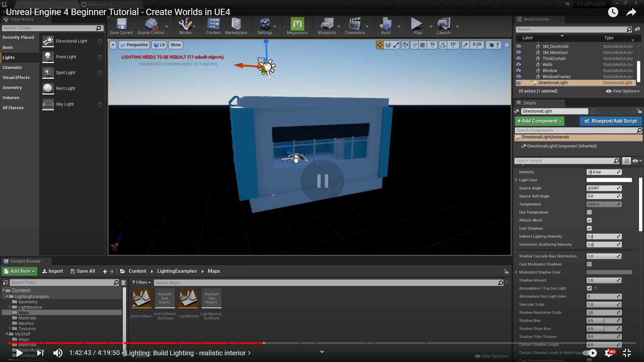Hide the ThickCurtain actor via eye icon
This screenshot has height=362, width=644.
519,58
